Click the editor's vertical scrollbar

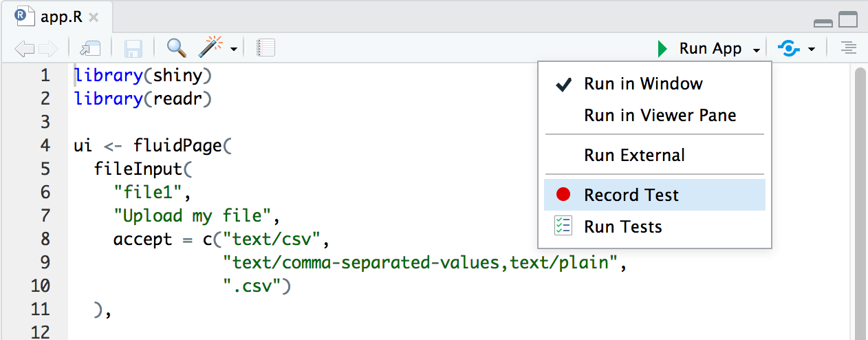pos(860,200)
